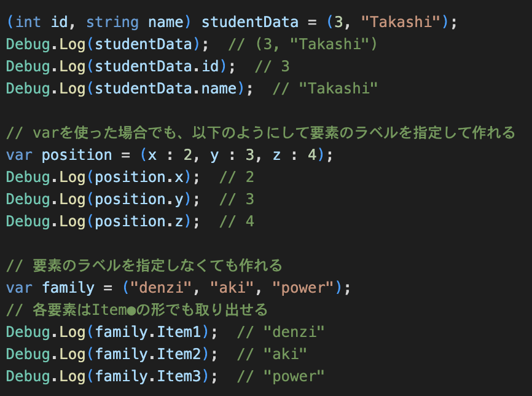This screenshot has height=396, width=532.
Task: Click the int keyword in the tuple declaration
Action: (x=28, y=23)
